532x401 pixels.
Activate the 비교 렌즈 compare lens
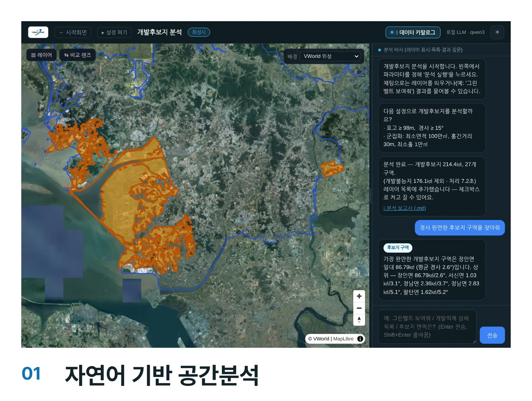pyautogui.click(x=77, y=55)
